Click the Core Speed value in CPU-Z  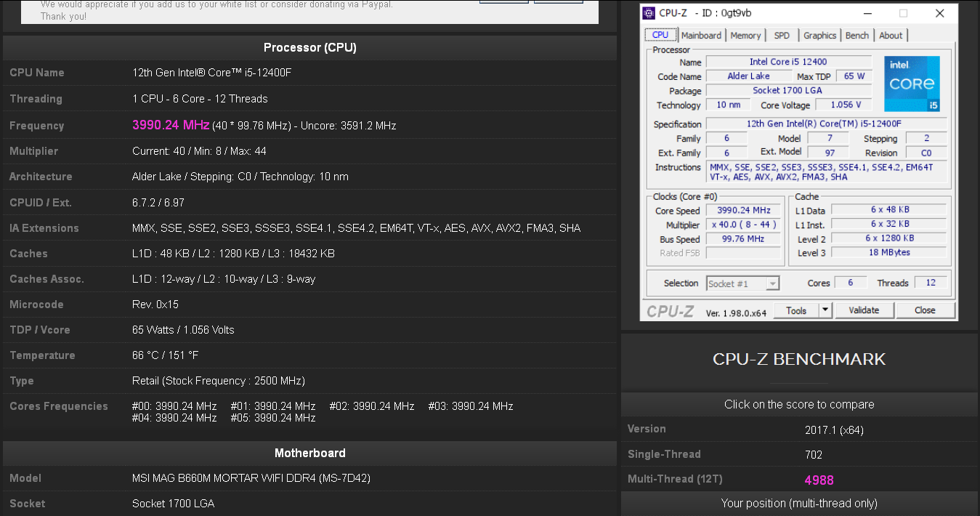coord(743,211)
